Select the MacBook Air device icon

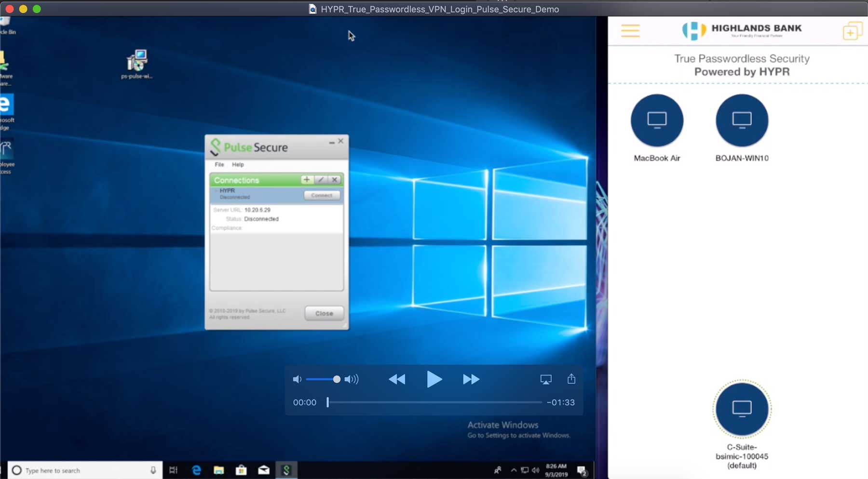[657, 120]
